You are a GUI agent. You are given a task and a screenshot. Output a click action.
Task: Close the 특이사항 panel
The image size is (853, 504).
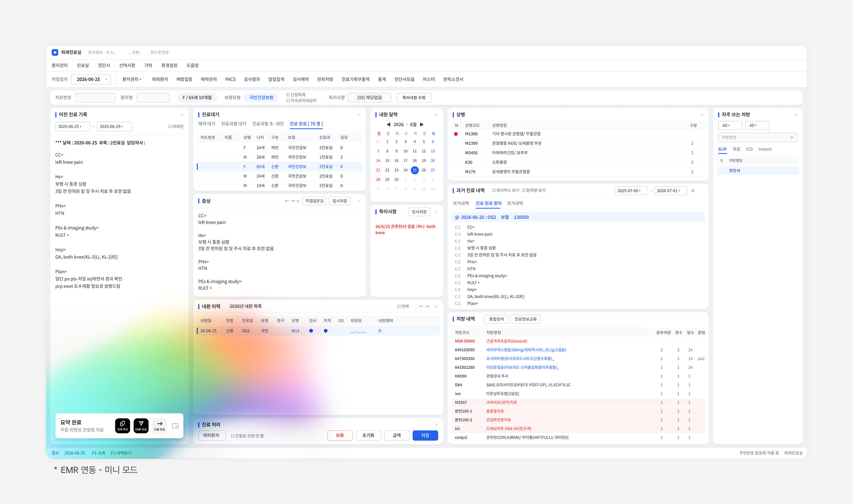tap(436, 212)
